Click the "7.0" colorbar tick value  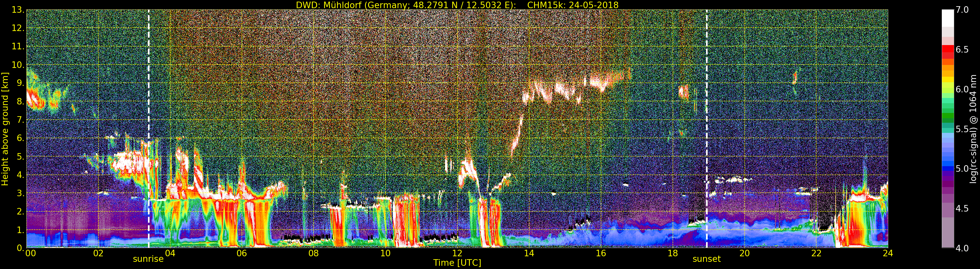click(x=962, y=10)
